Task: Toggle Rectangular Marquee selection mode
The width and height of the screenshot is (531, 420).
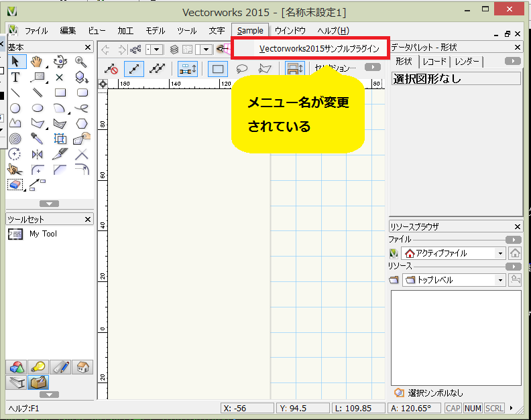Action: 218,69
